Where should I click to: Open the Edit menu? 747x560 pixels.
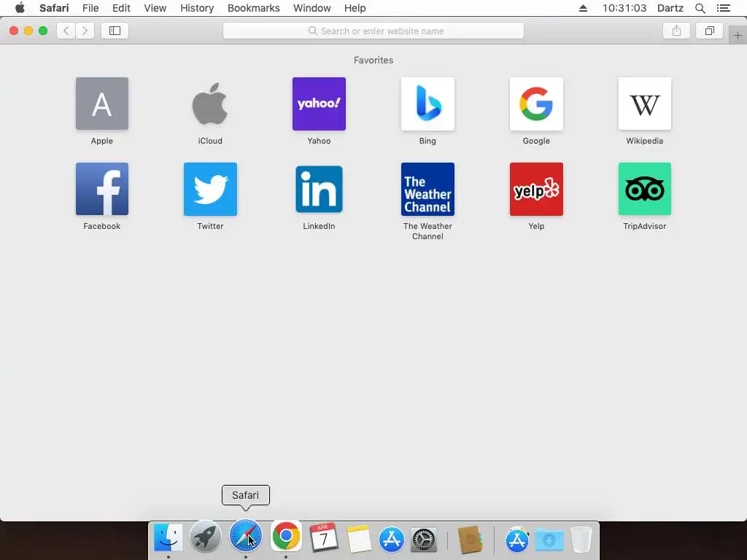point(121,8)
